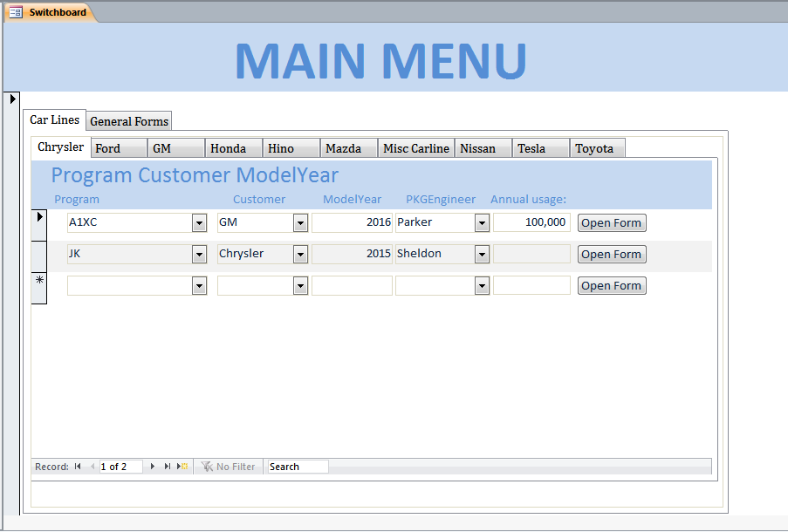Advance to next record arrow
The image size is (788, 532).
coord(153,467)
